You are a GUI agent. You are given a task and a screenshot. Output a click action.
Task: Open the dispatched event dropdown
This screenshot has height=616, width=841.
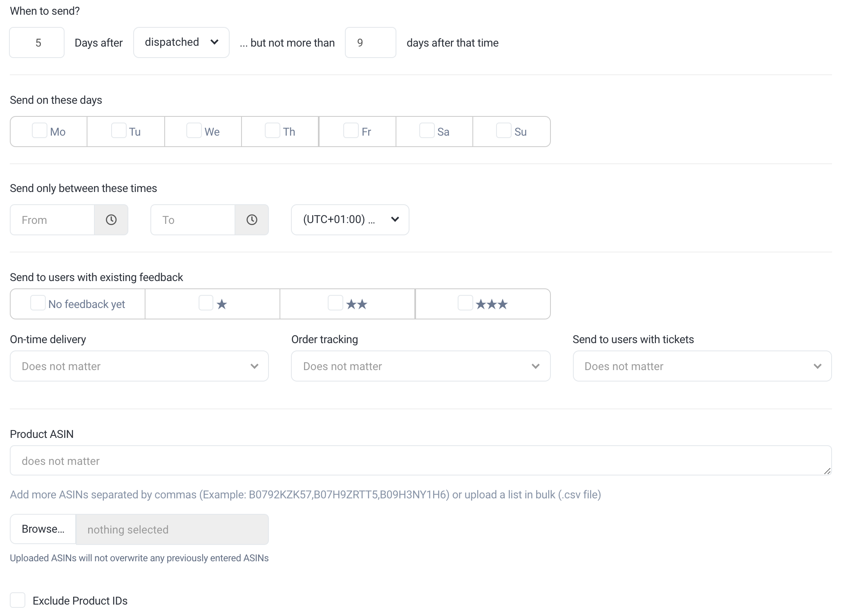click(x=181, y=42)
